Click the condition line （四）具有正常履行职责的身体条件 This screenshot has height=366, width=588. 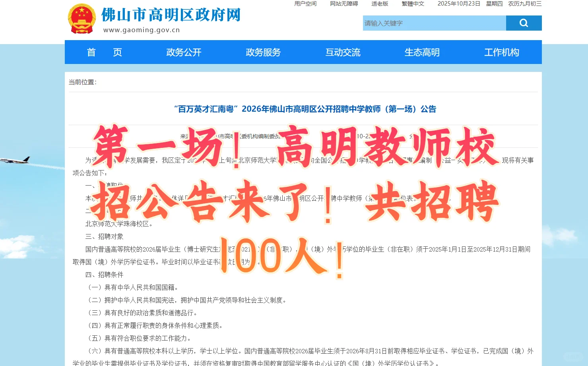pos(155,325)
